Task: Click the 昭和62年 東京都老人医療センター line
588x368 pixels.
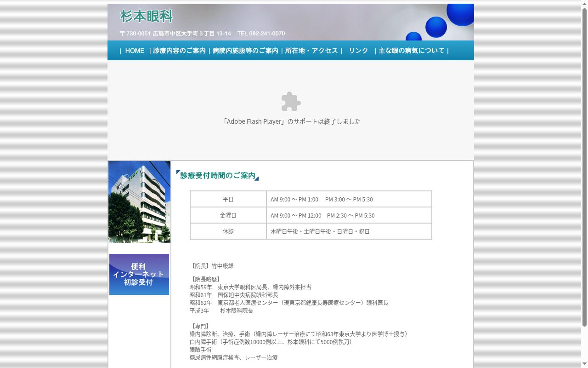Action: point(289,303)
